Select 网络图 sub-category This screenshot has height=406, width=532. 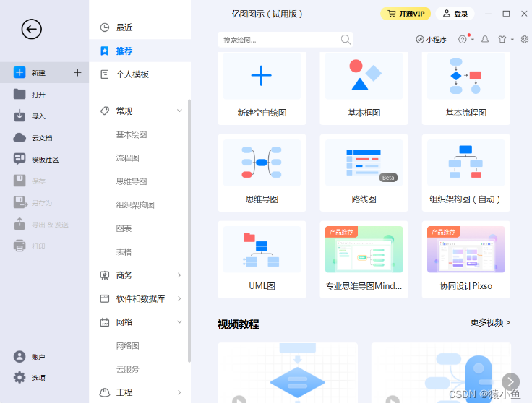click(127, 345)
